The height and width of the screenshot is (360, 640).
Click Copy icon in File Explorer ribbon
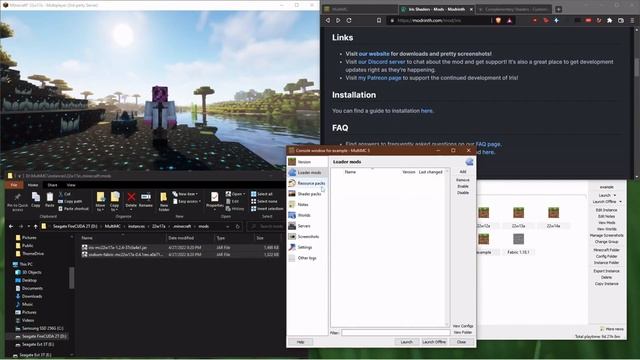[36, 200]
